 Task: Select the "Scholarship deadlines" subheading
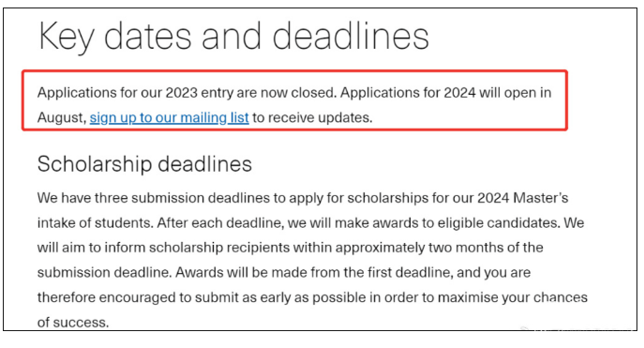point(144,164)
